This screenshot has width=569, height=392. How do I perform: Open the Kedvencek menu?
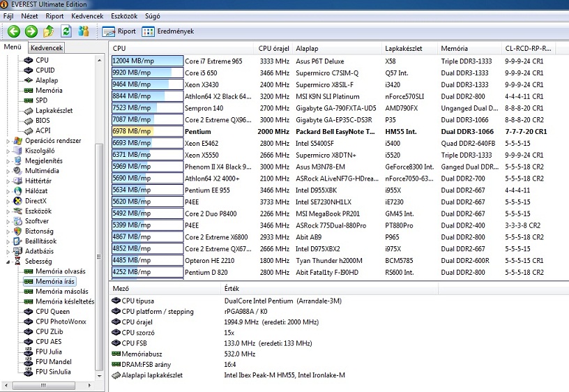(x=87, y=16)
